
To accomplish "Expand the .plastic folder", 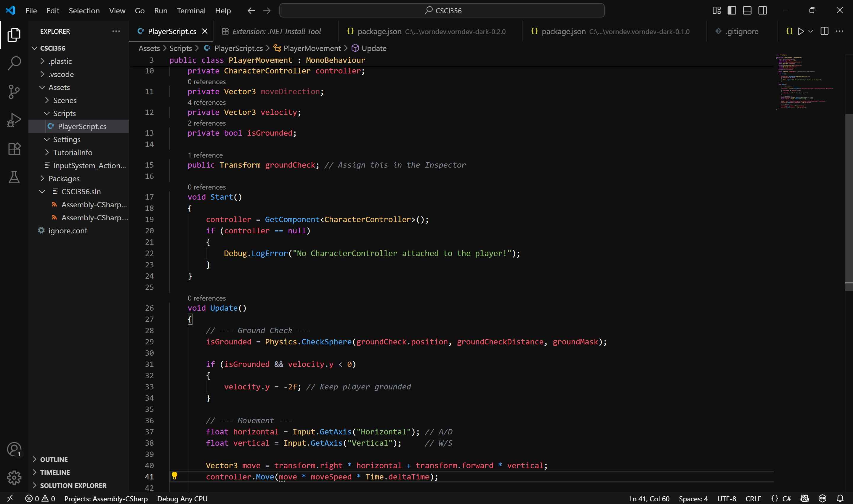I will click(60, 62).
